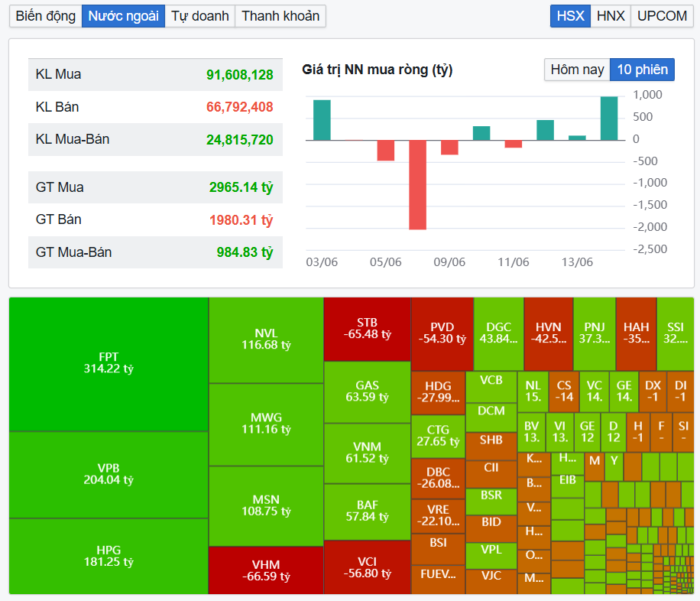Image resolution: width=700 pixels, height=601 pixels.
Task: Click the KL Mua value 91,608,128
Action: [x=239, y=75]
